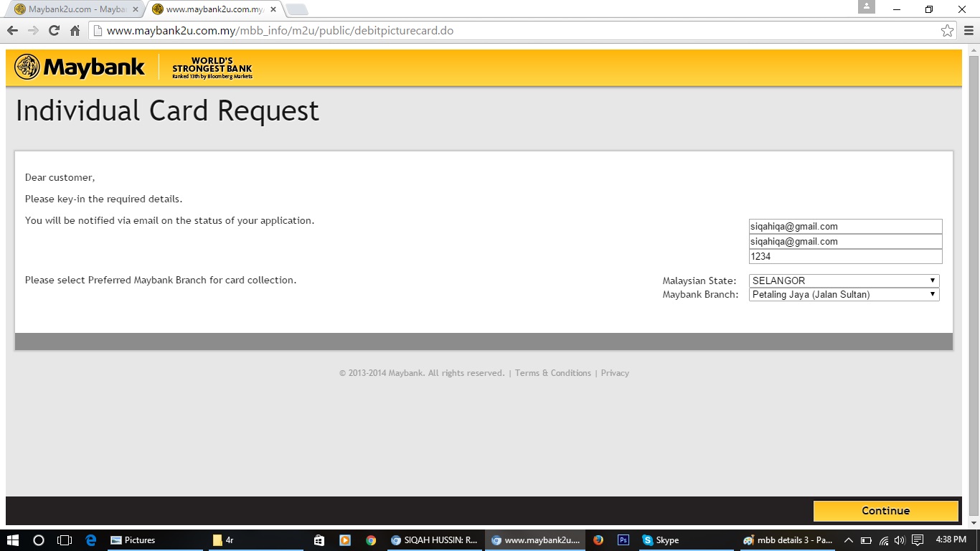The width and height of the screenshot is (980, 551).
Task: Open the Chrome hamburger menu
Action: [x=969, y=31]
